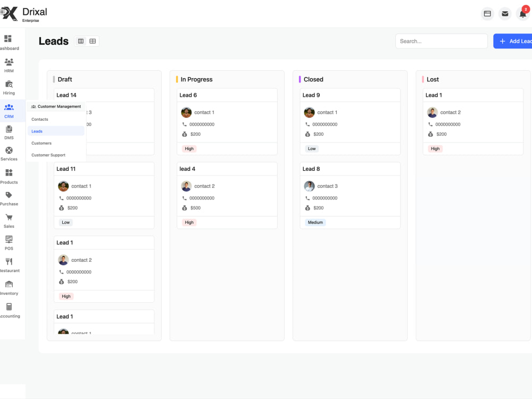Open the Lead 9 card title
Screen dimensions: 532x399
(x=311, y=95)
